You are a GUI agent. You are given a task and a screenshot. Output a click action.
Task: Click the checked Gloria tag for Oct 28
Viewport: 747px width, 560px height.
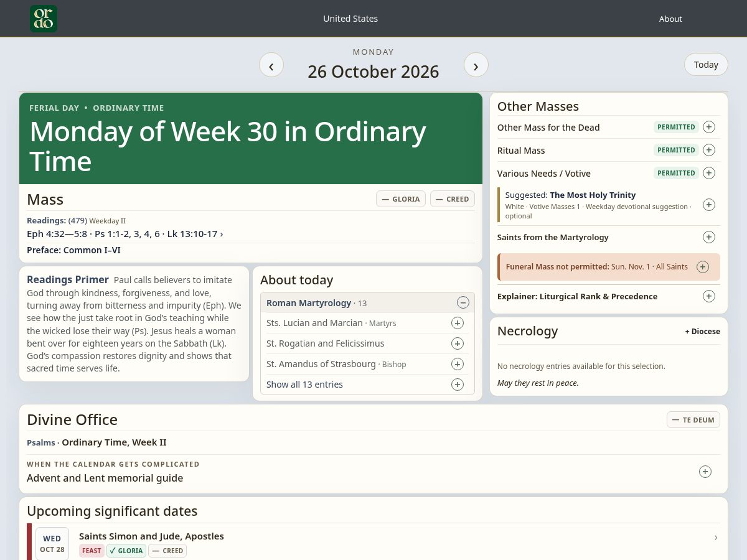click(x=126, y=551)
